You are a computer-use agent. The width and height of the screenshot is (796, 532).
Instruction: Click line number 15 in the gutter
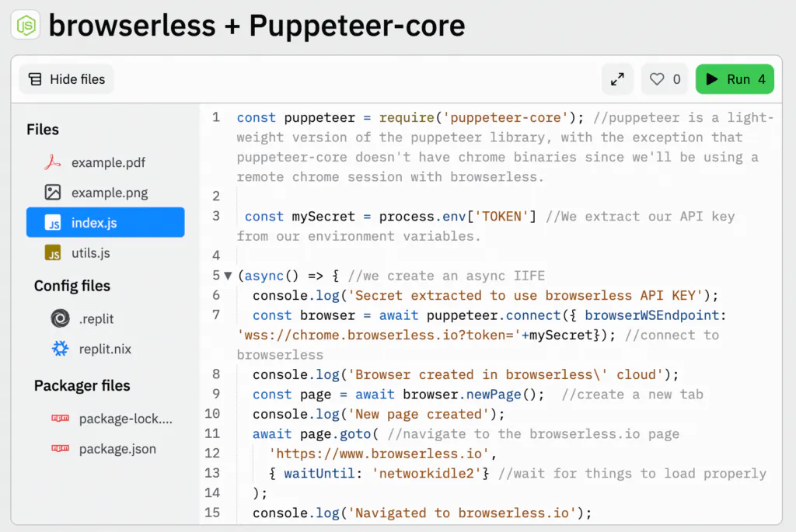click(212, 513)
